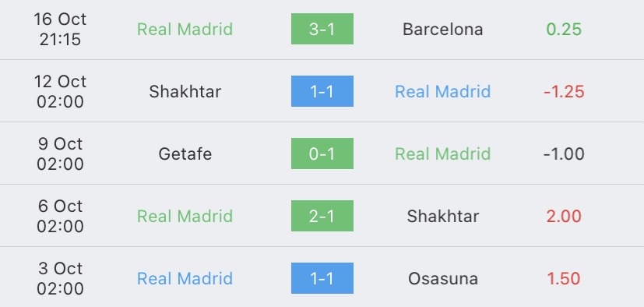Viewport: 644px width, 307px height.
Task: Select the 1-1 Shakhtar vs Real Madrid score
Action: [322, 91]
